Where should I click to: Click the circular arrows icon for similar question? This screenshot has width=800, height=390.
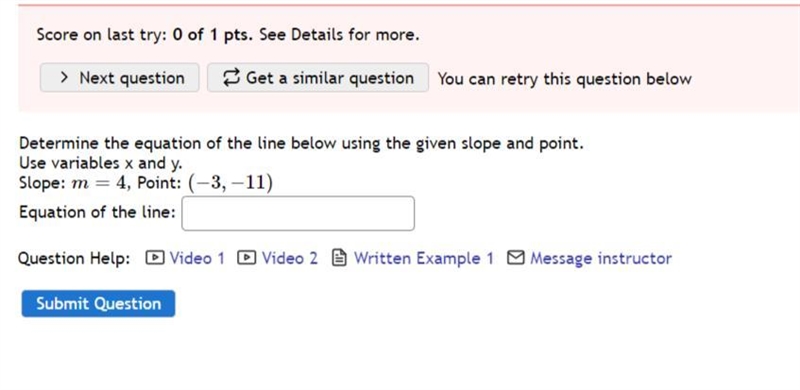click(231, 78)
